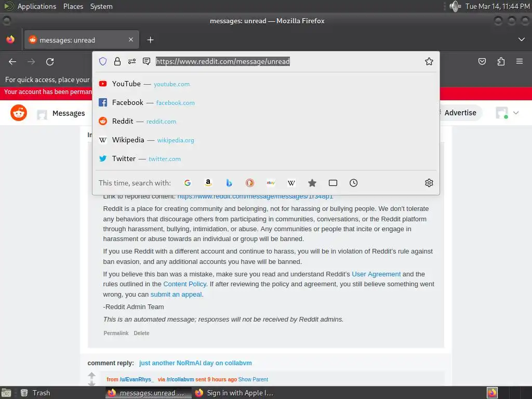Viewport: 532px width, 399px height.
Task: Click the tracking protection shield icon
Action: click(103, 61)
